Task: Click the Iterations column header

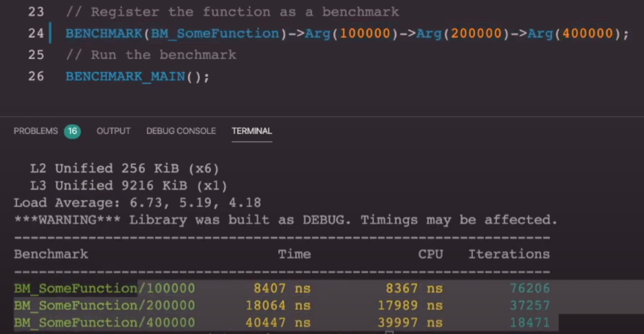Action: [x=509, y=254]
